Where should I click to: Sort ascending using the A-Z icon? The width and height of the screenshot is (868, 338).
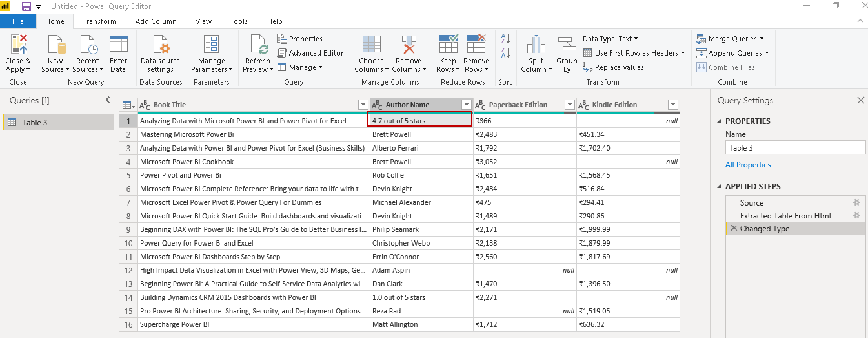[505, 39]
